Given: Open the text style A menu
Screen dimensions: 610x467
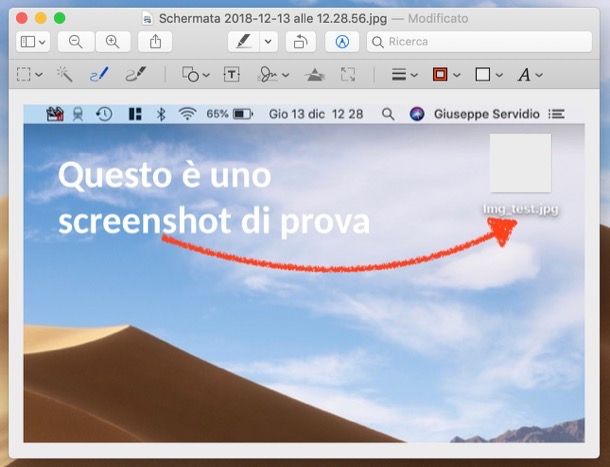Looking at the screenshot, I should point(530,74).
